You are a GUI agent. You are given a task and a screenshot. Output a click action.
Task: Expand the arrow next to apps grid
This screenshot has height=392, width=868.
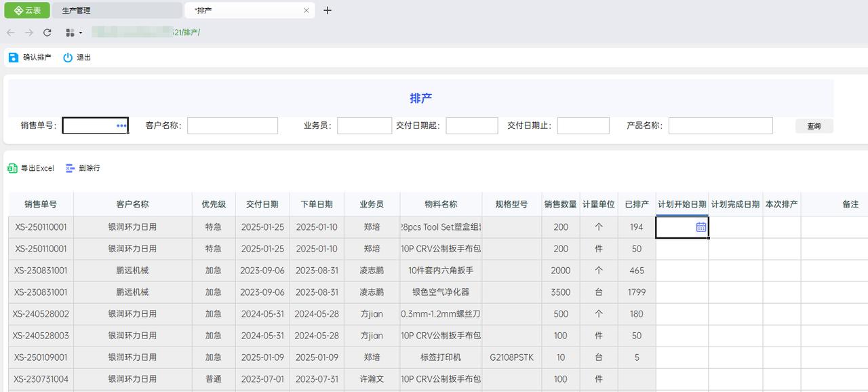[x=81, y=33]
